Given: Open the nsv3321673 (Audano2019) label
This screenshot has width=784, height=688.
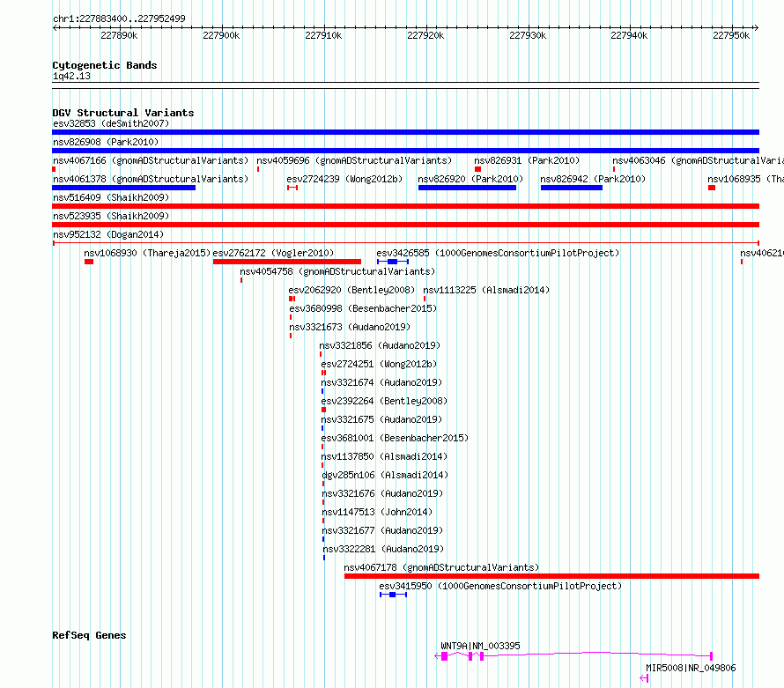Looking at the screenshot, I should coord(350,327).
